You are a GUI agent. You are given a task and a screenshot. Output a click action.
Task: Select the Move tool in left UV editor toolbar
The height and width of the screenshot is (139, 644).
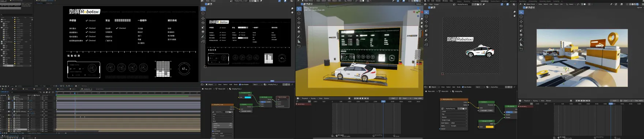pos(203,18)
